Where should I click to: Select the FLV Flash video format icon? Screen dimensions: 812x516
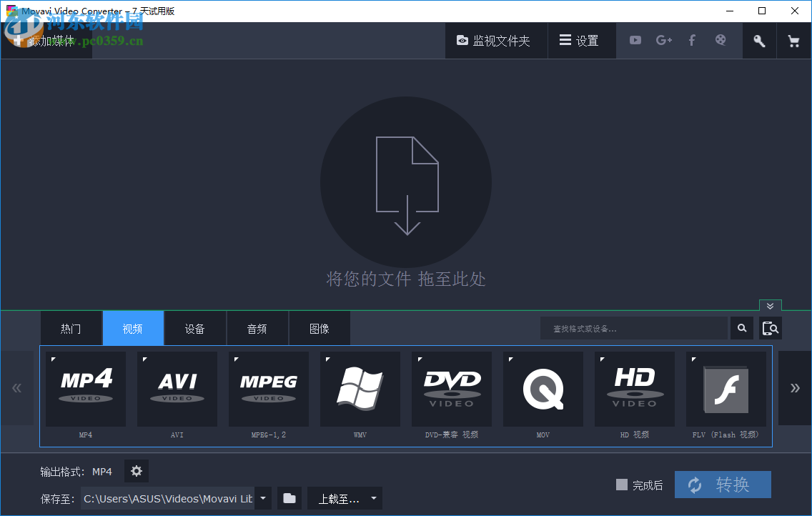point(726,388)
